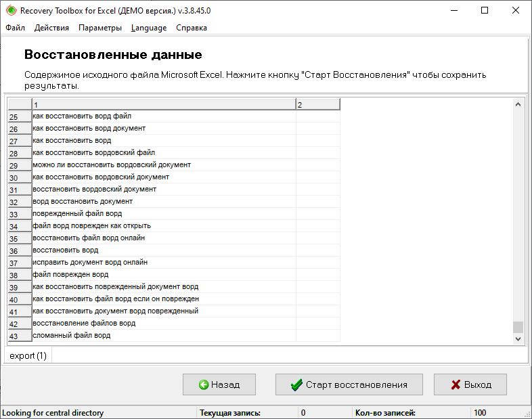Select cell 'восстановить файл ворд онлайн'

click(164, 238)
